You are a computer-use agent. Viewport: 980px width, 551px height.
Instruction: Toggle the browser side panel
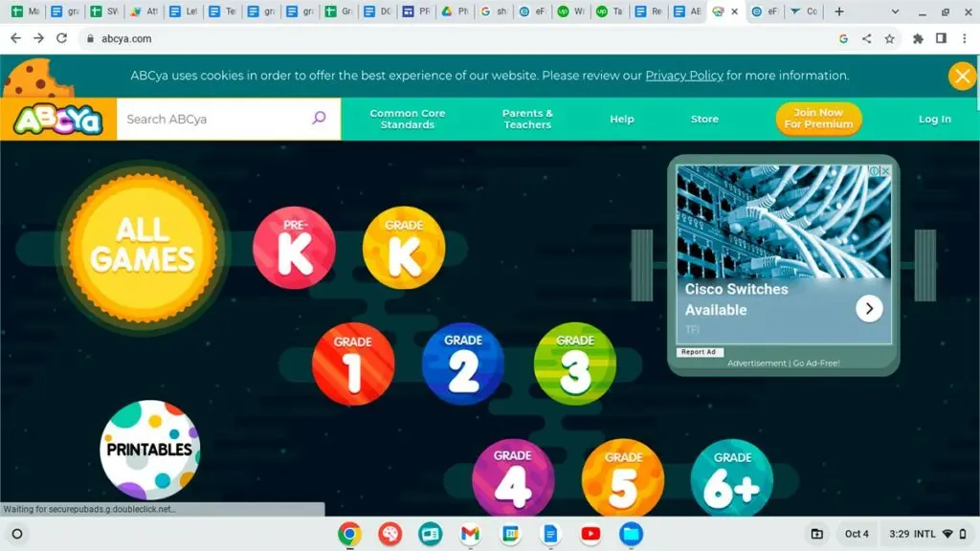(x=941, y=38)
